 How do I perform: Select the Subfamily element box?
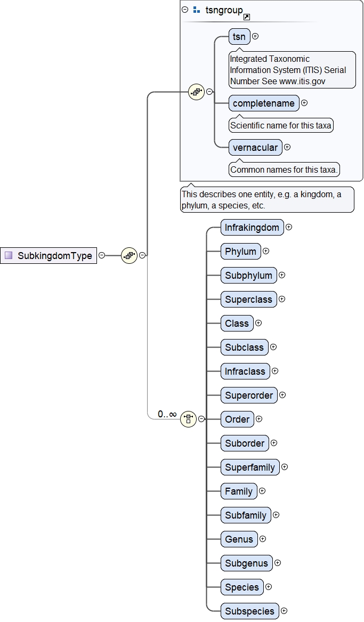click(x=246, y=515)
